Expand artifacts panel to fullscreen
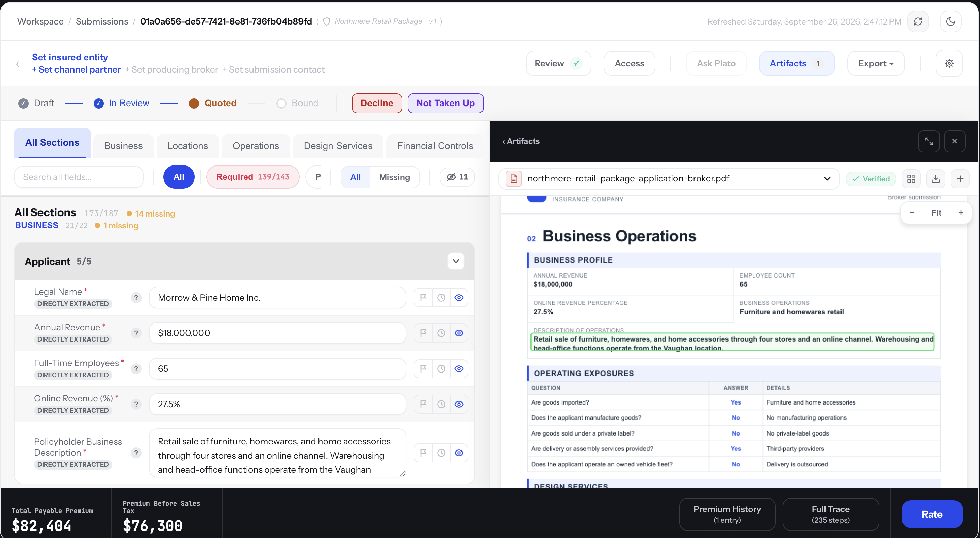980x538 pixels. click(x=929, y=141)
